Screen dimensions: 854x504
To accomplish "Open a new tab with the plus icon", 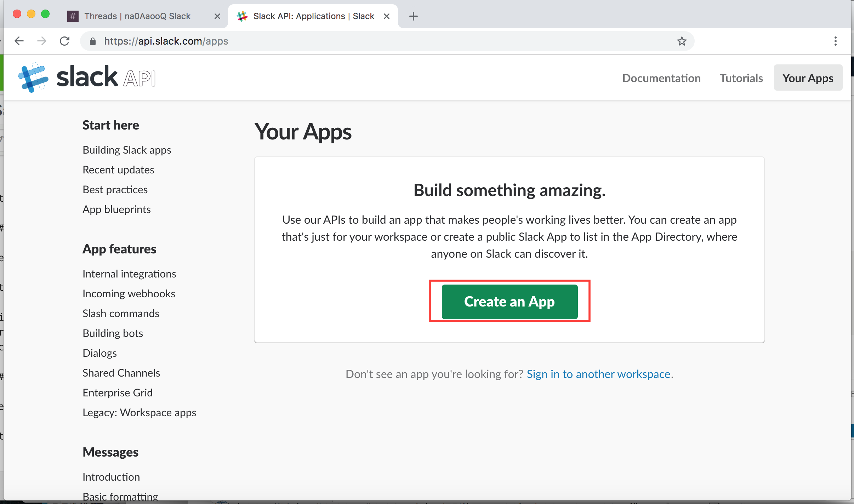I will pyautogui.click(x=413, y=16).
